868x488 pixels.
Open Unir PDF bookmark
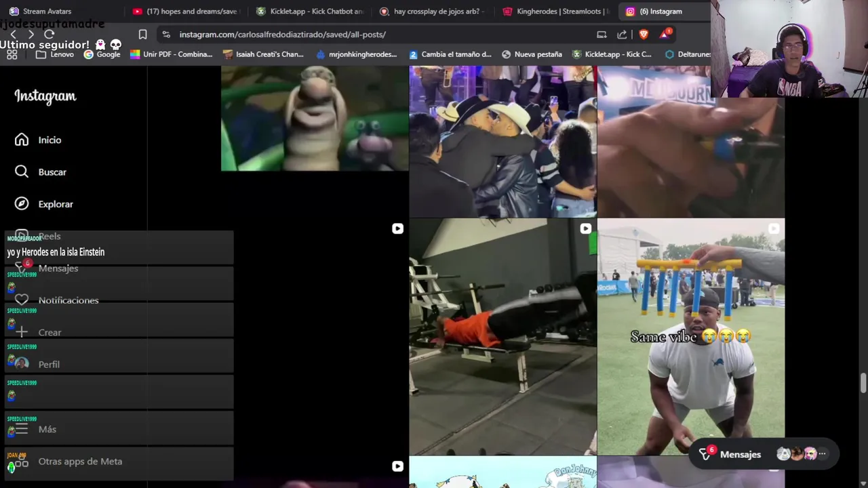[x=171, y=54]
